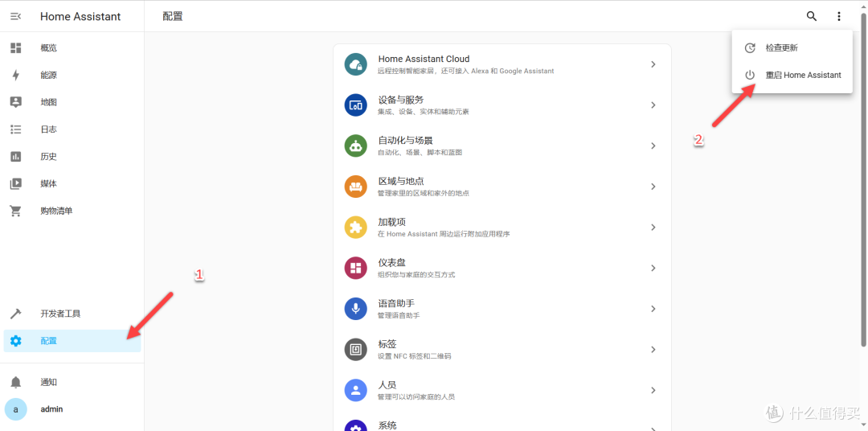Click the 通知 bell icon

click(15, 382)
